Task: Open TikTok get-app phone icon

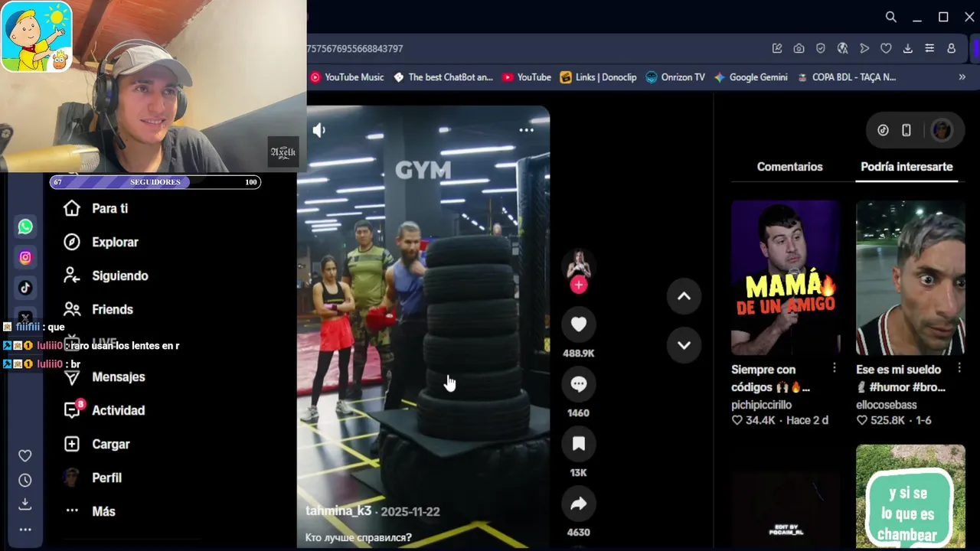Action: (906, 130)
